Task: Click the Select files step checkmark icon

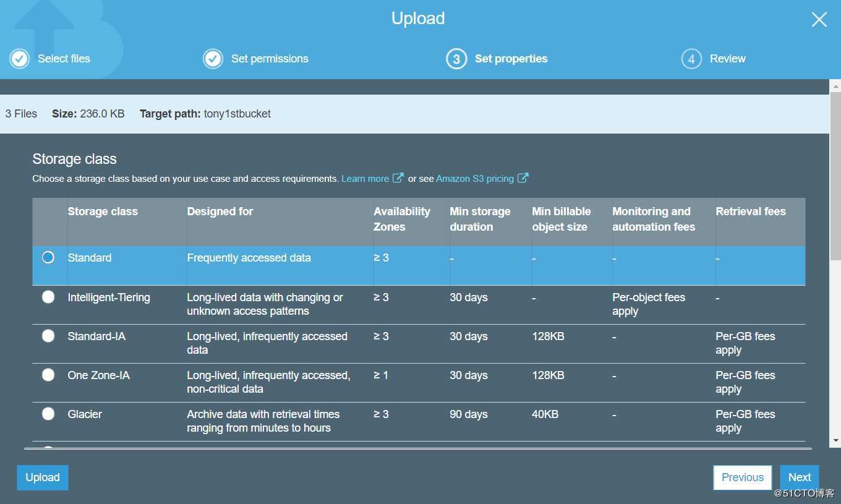Action: coord(20,59)
